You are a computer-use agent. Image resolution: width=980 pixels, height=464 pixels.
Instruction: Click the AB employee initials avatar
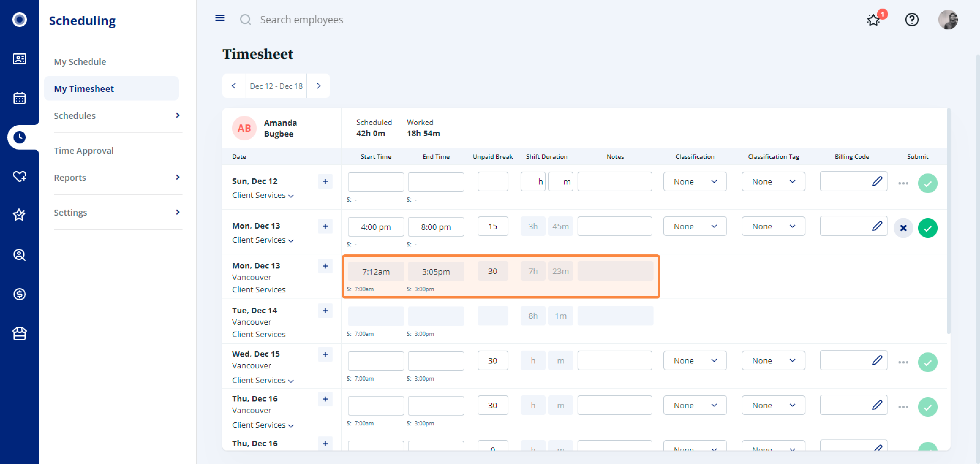point(244,128)
